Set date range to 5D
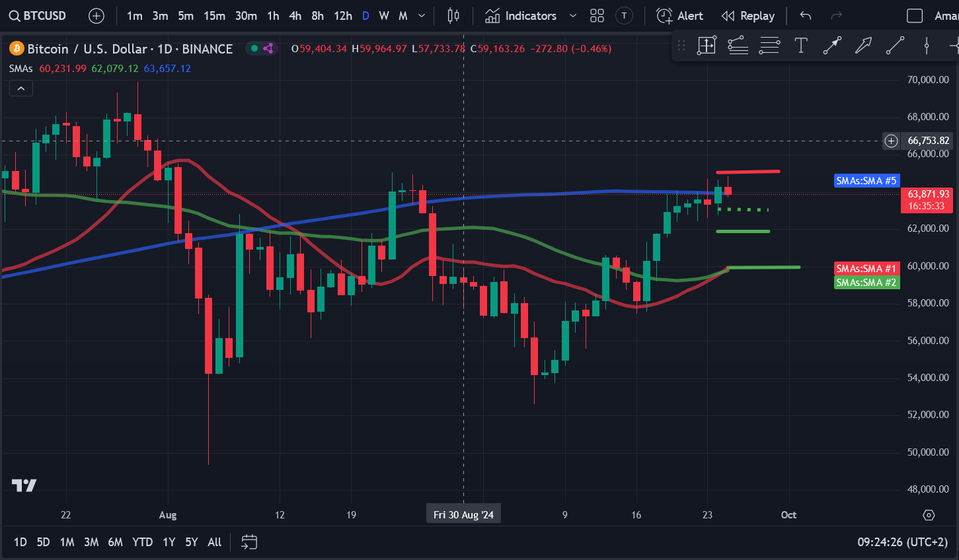The width and height of the screenshot is (959, 560). click(x=43, y=542)
